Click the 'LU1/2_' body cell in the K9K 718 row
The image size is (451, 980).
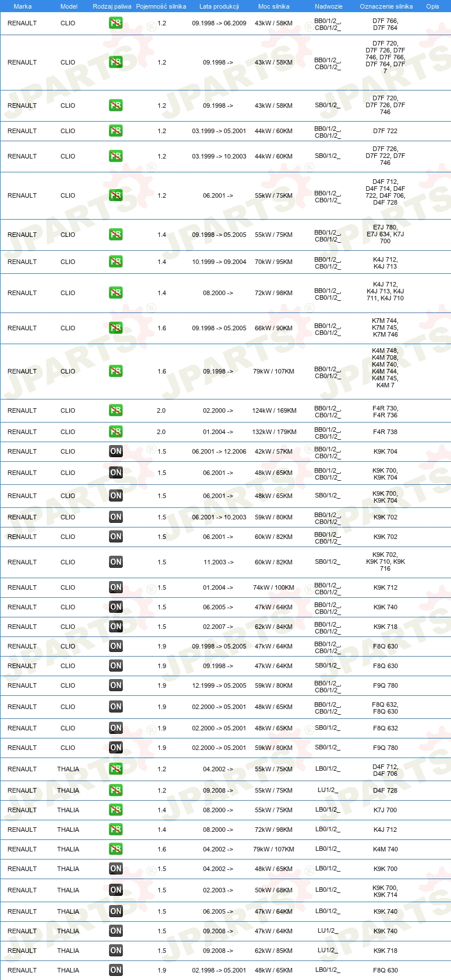(x=328, y=949)
